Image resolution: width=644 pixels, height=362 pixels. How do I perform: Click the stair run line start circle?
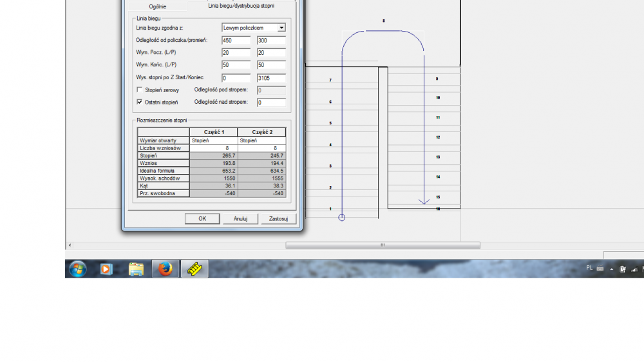[342, 218]
